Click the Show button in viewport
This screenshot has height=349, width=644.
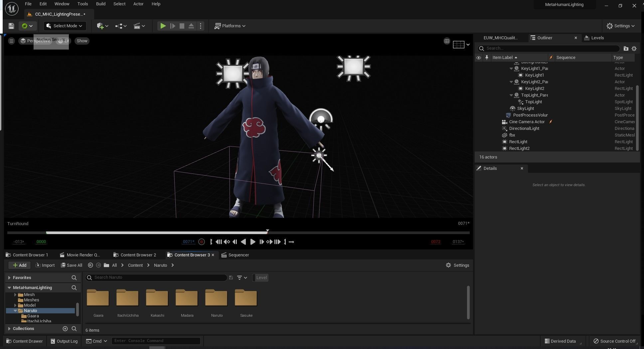(82, 41)
